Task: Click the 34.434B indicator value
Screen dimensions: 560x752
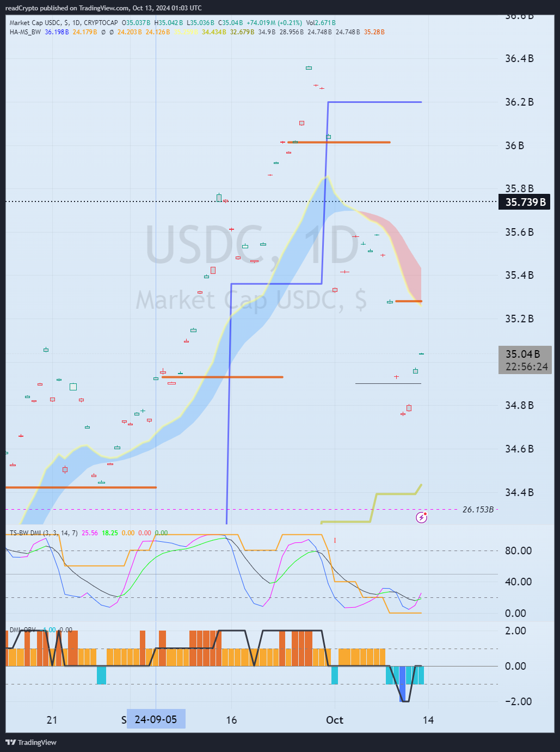Action: pyautogui.click(x=214, y=32)
